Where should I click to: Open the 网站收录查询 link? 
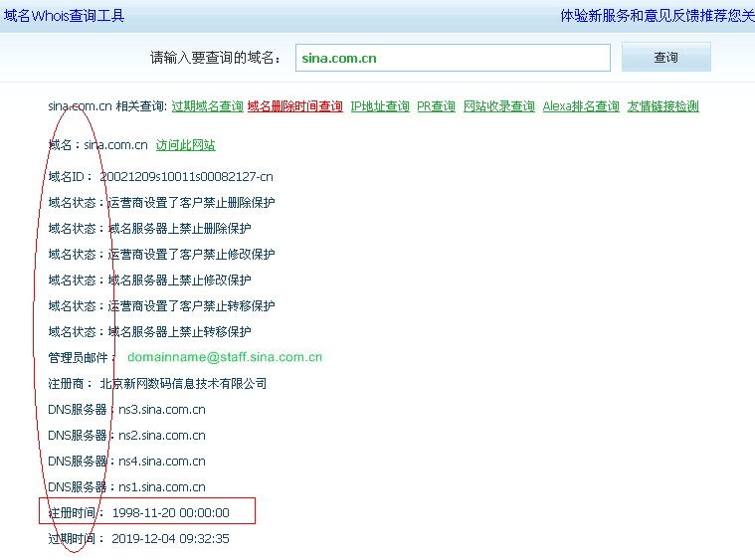[498, 106]
